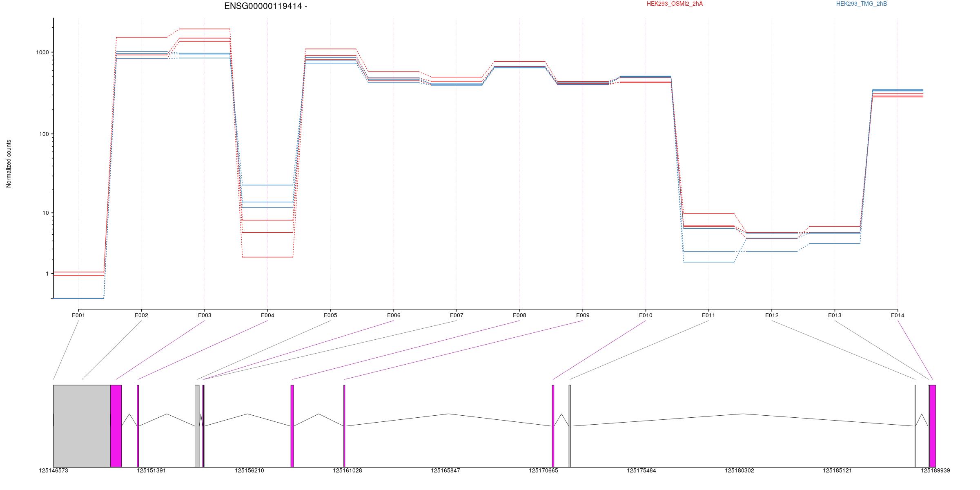Click the large gray exon block in gene model
980x490 pixels.
(82, 426)
